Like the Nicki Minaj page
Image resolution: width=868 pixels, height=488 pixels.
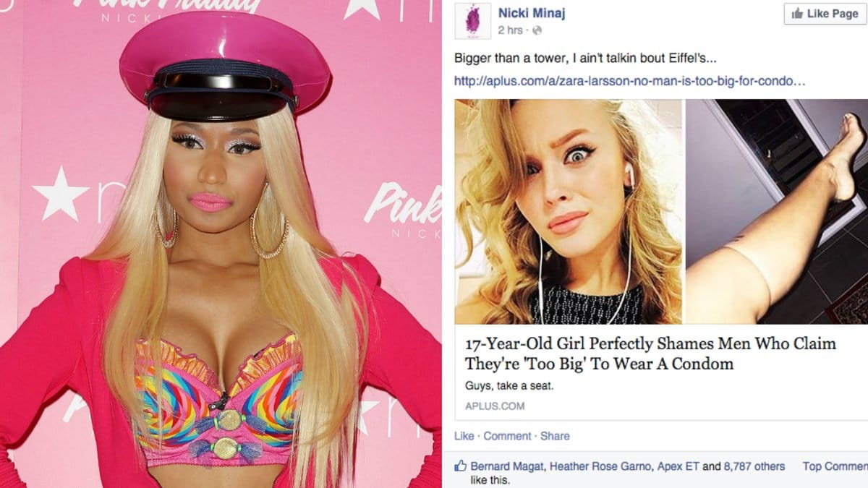coord(825,14)
